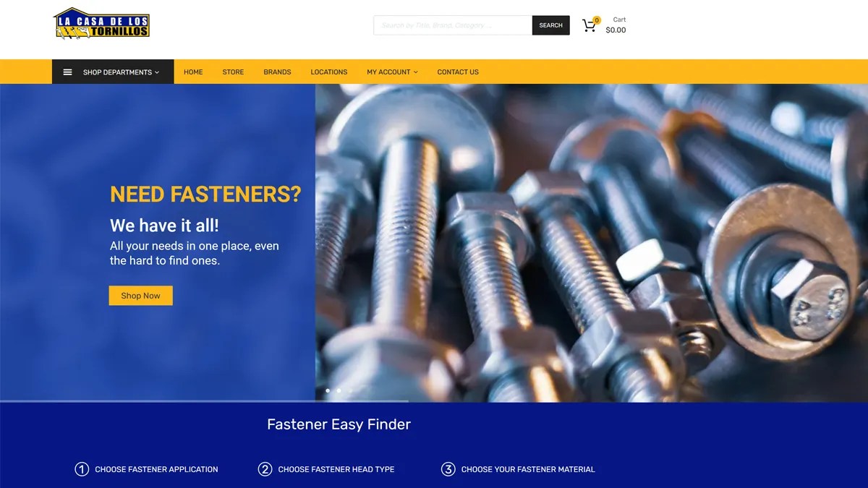
Task: Select the third carousel slide dot
Action: click(350, 390)
